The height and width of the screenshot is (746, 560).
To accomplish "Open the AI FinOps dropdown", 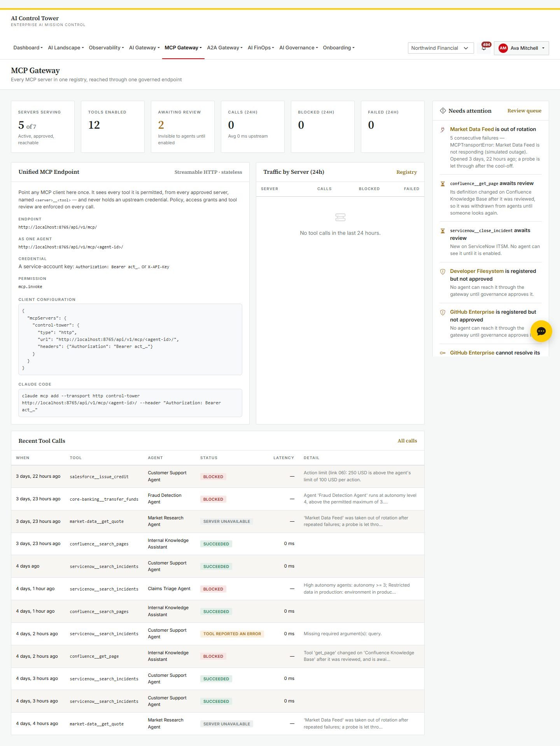I will coord(261,48).
